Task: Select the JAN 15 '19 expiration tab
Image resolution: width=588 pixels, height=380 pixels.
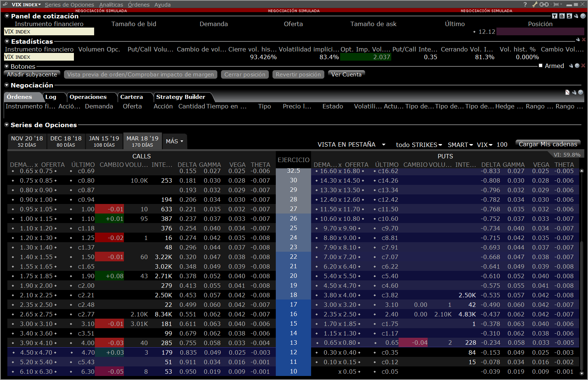Action: coord(104,141)
